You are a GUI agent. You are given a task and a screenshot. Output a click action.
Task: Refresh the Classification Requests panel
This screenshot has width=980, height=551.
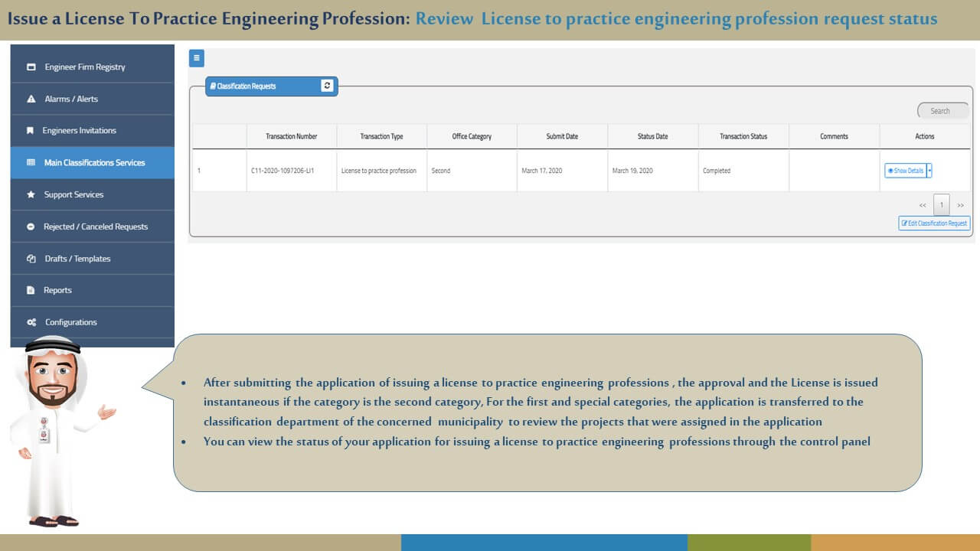328,86
